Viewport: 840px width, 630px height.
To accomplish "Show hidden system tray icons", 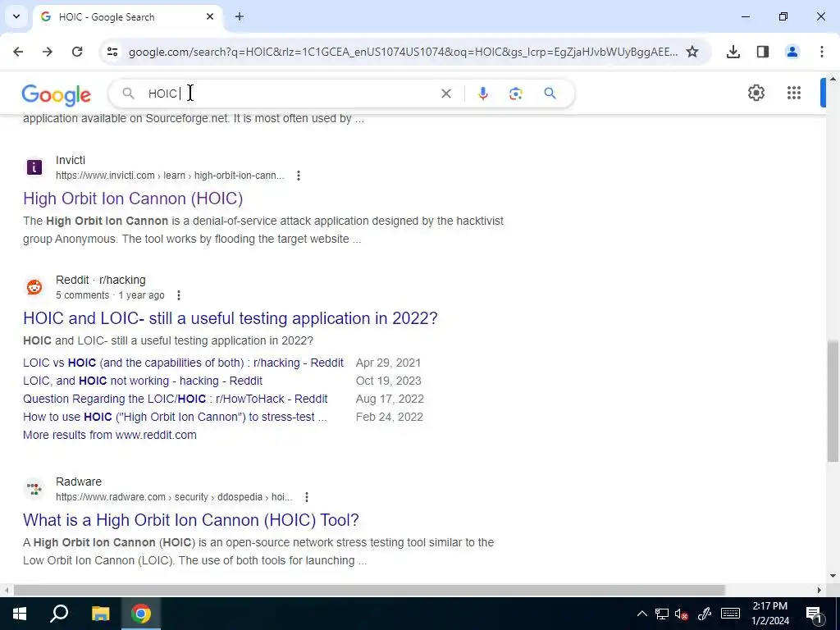I will 641,614.
